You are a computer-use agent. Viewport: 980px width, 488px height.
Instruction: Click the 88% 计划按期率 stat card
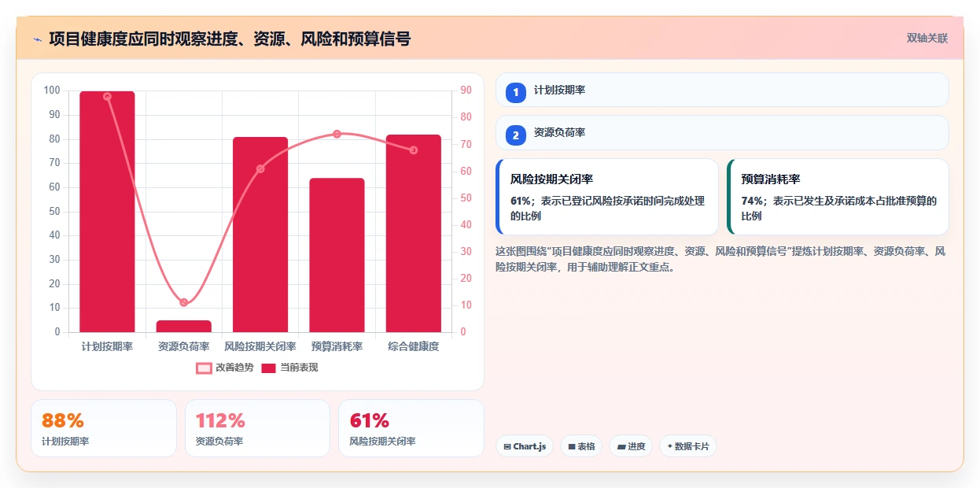[x=104, y=428]
